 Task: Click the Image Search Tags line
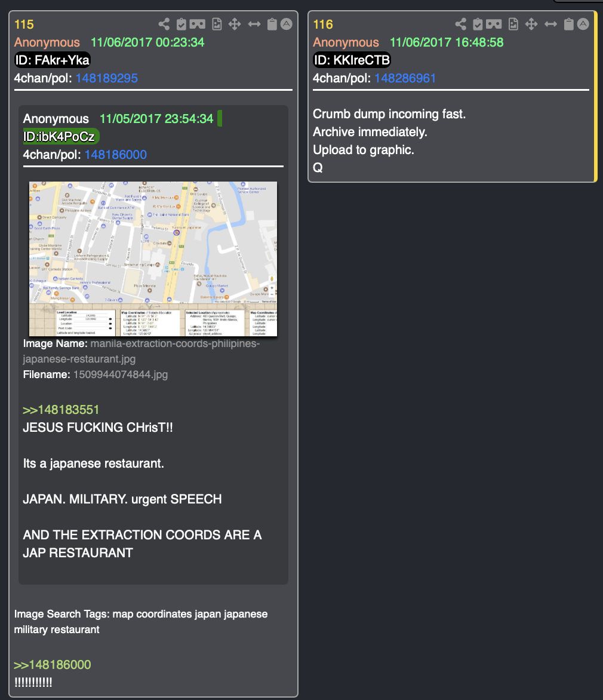point(140,621)
